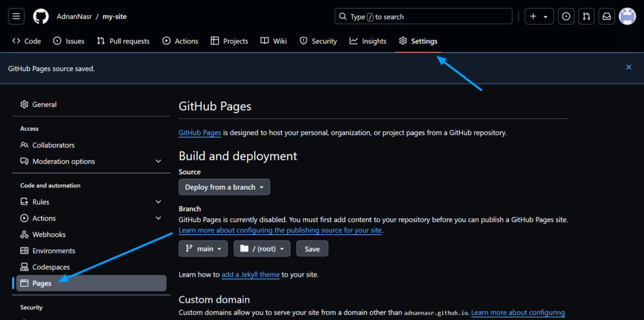Switch to the Insights tab
644x320 pixels.
tap(368, 41)
